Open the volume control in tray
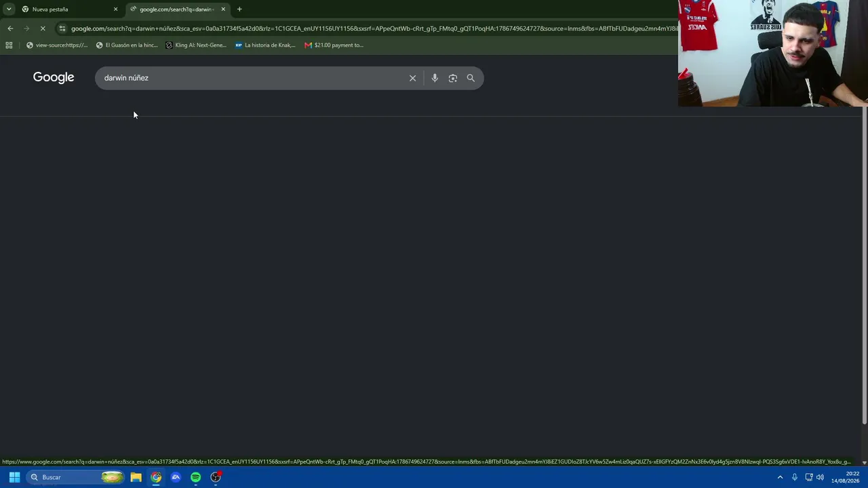 tap(820, 477)
